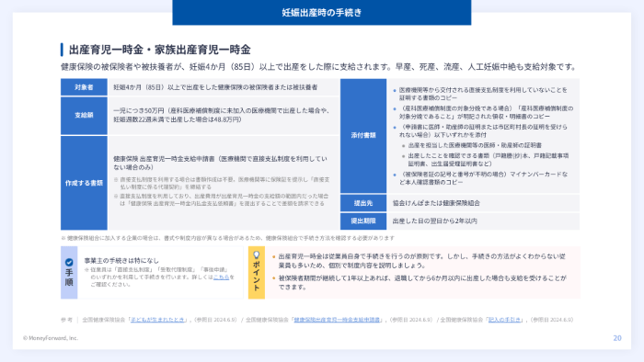Click the 添付書類 row header cell
The height and width of the screenshot is (362, 644).
[x=363, y=136]
